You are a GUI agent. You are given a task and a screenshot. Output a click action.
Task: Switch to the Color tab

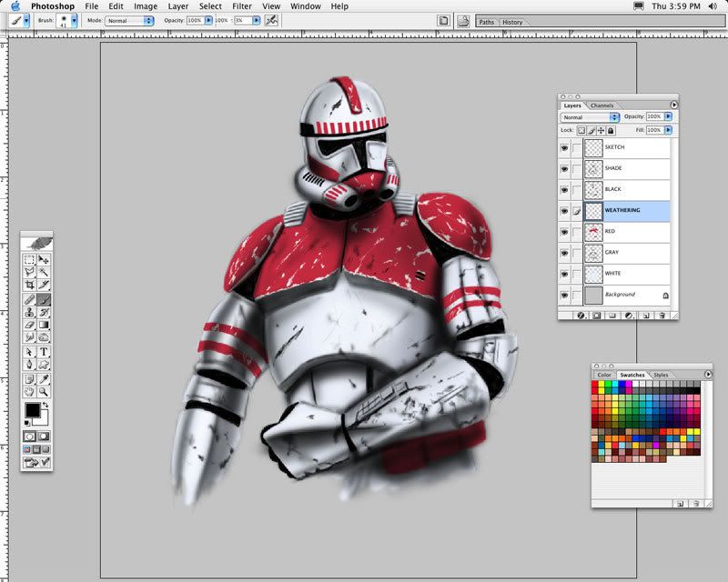[x=604, y=375]
